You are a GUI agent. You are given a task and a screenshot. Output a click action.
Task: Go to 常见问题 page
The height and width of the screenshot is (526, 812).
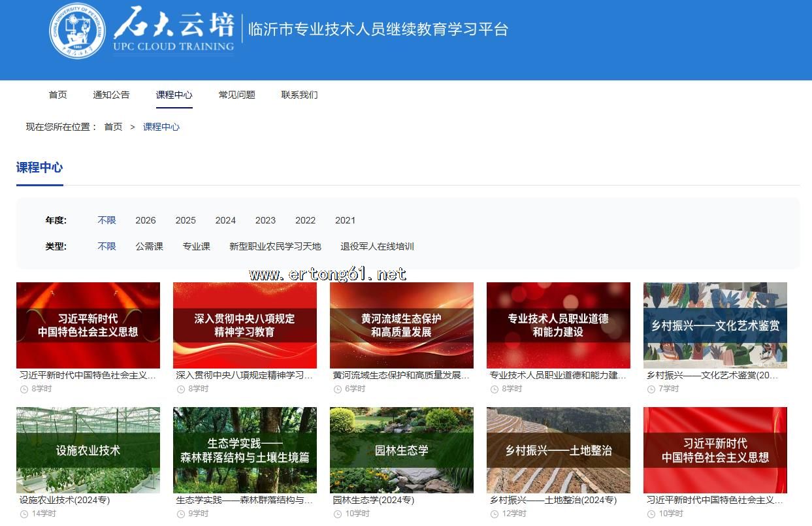coord(236,95)
